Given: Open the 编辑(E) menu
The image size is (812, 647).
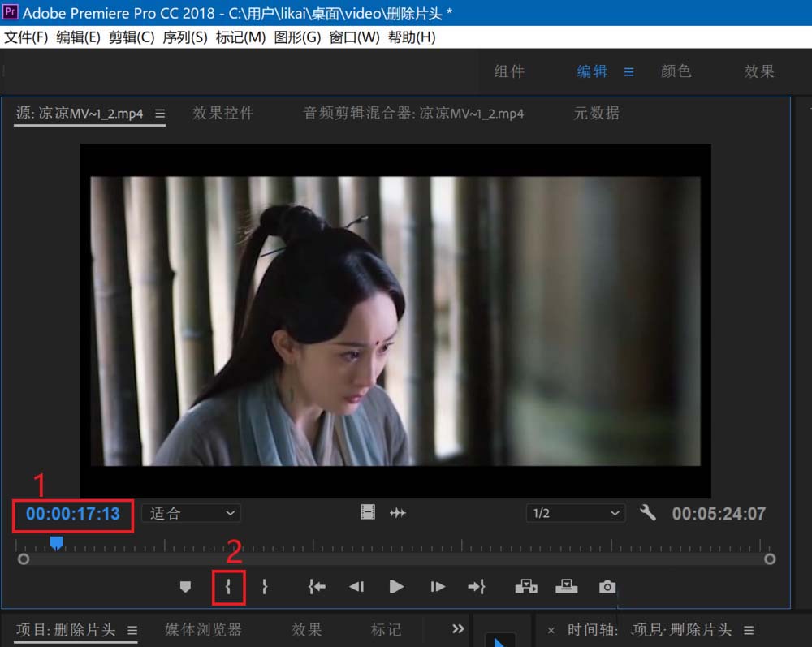Looking at the screenshot, I should 78,37.
